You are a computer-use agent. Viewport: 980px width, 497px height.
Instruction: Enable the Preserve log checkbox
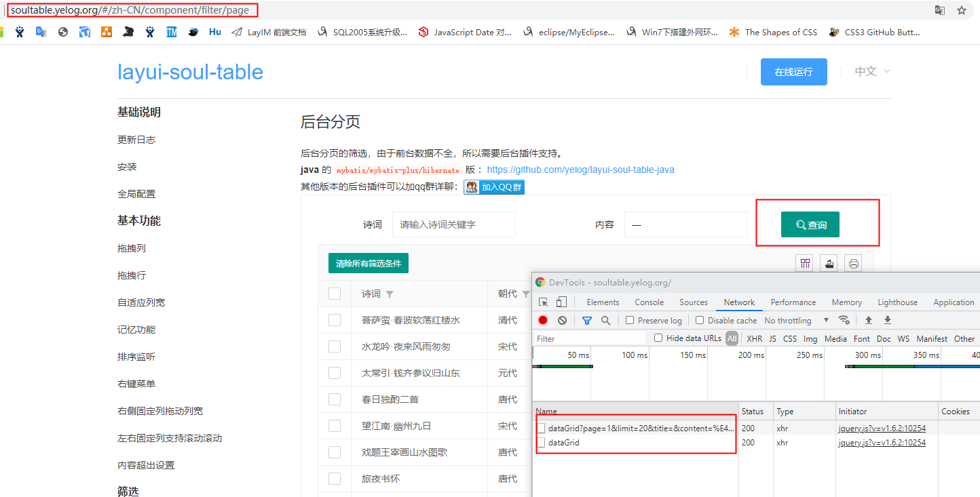630,319
